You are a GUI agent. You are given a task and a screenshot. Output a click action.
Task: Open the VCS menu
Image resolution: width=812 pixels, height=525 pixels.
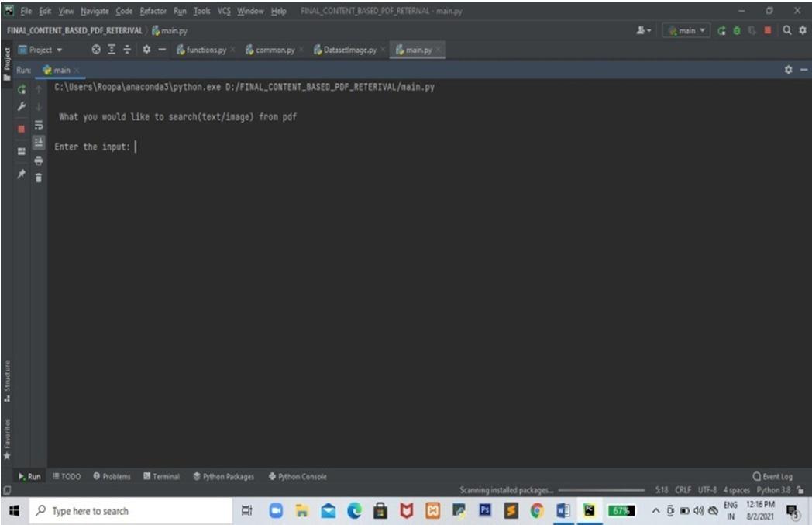(224, 11)
